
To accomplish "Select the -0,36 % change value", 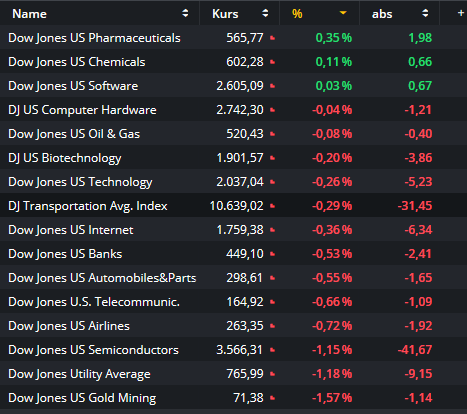I will pos(332,230).
